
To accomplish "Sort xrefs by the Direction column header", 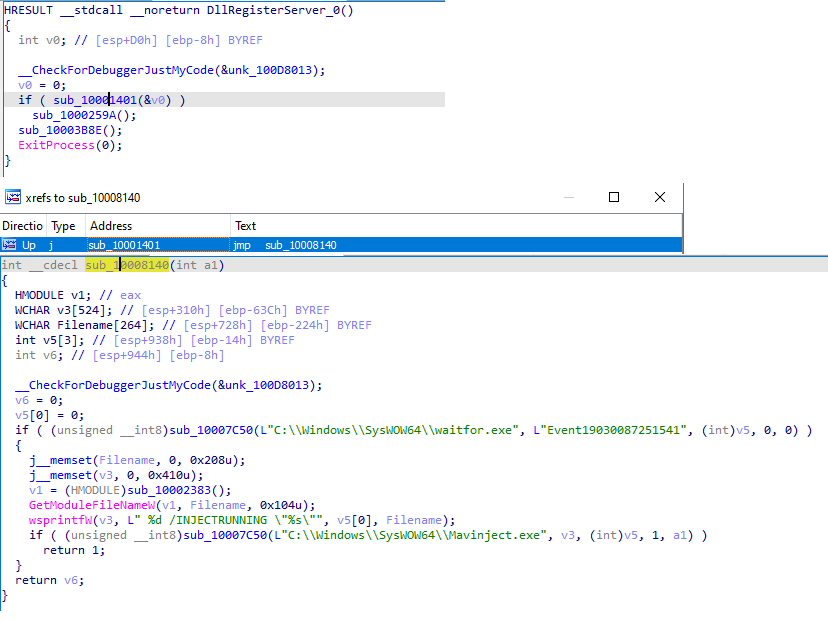I will point(23,226).
